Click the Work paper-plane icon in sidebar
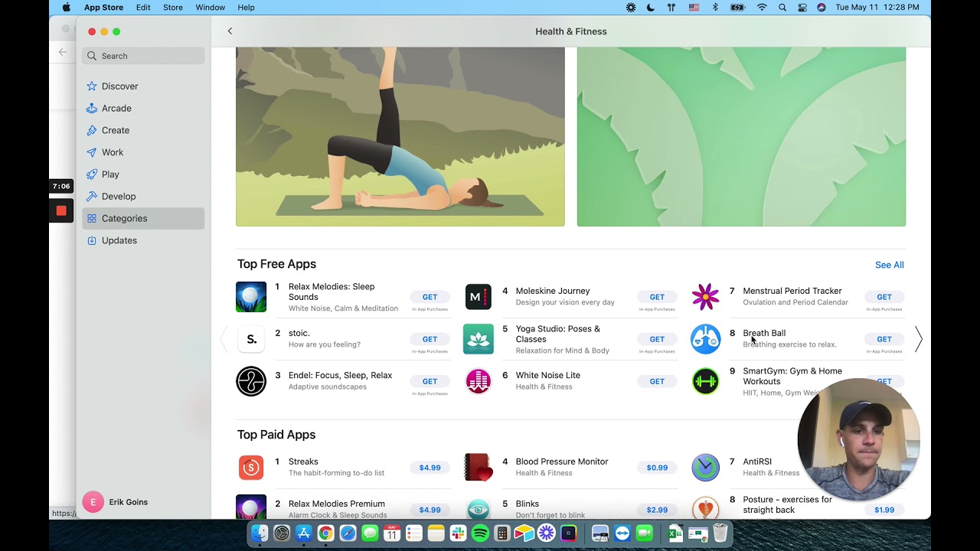This screenshot has height=551, width=980. pos(92,152)
